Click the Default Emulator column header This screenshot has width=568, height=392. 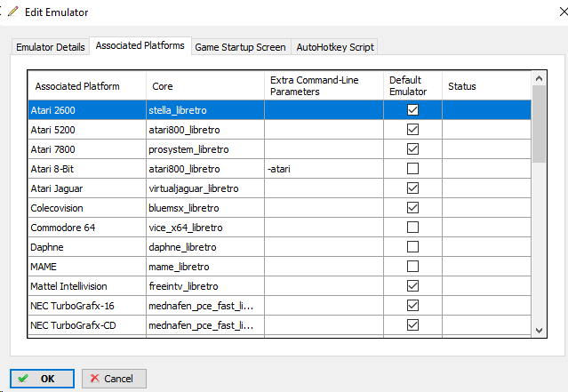412,86
